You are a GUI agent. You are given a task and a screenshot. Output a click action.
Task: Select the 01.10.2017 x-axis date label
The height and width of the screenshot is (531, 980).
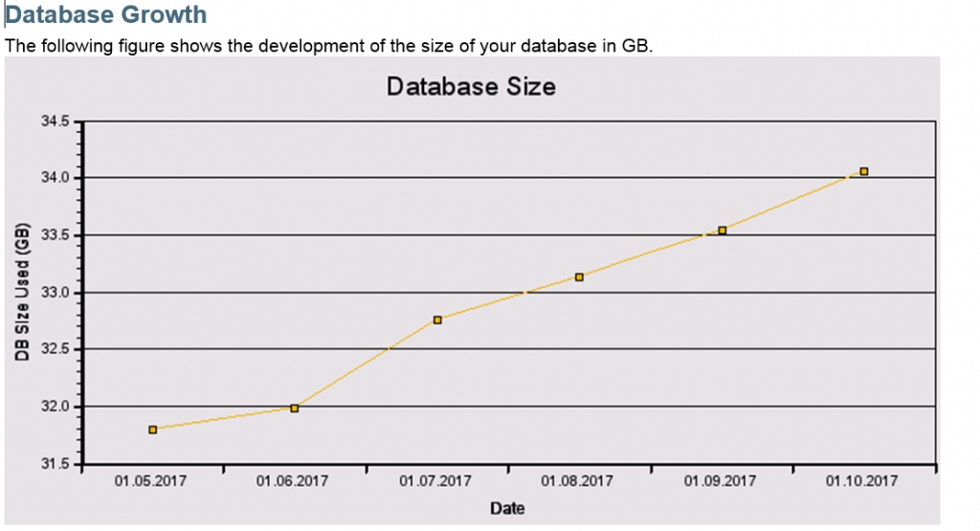861,481
